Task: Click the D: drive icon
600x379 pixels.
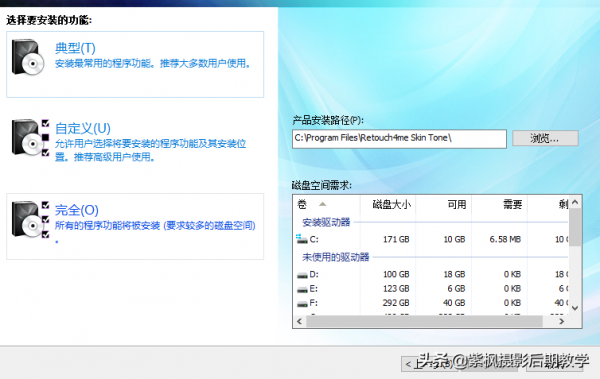Action: click(302, 275)
